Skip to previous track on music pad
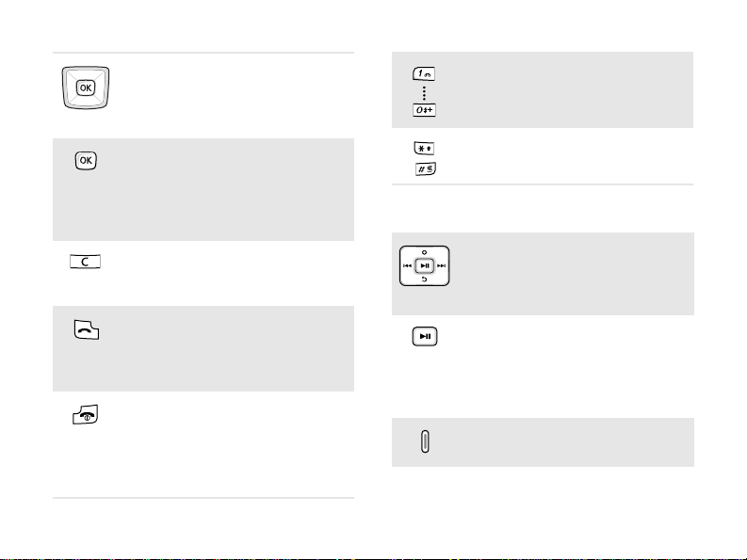This screenshot has width=747, height=560. tap(407, 265)
